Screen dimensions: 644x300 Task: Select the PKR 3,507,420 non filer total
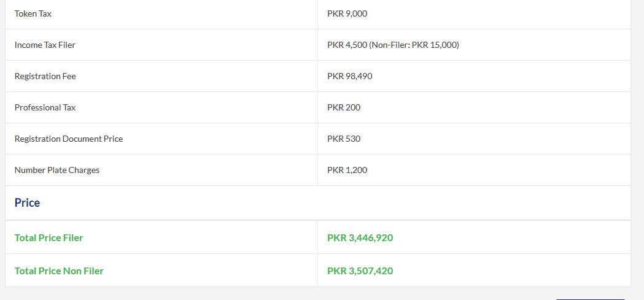(360, 271)
